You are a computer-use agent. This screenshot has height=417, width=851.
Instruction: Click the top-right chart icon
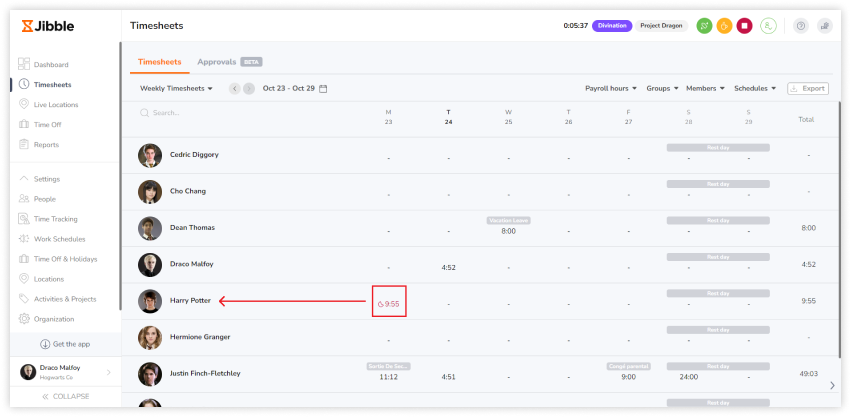pos(825,26)
